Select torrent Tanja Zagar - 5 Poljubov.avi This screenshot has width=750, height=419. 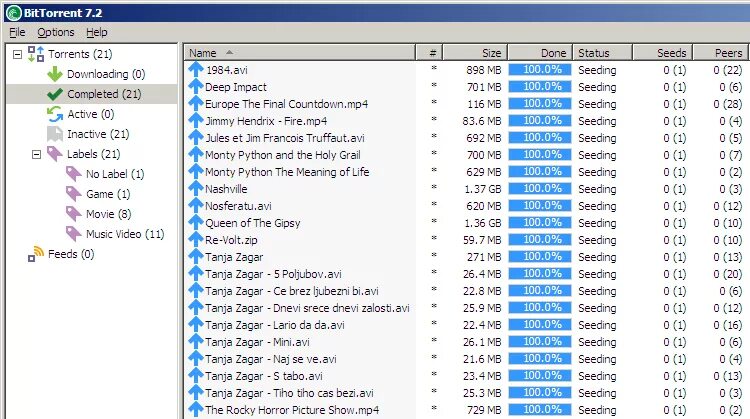[x=273, y=274]
